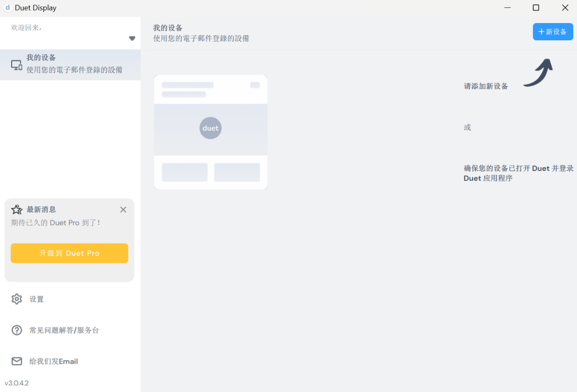Click the 给我们发Email sidebar entry

[53, 361]
